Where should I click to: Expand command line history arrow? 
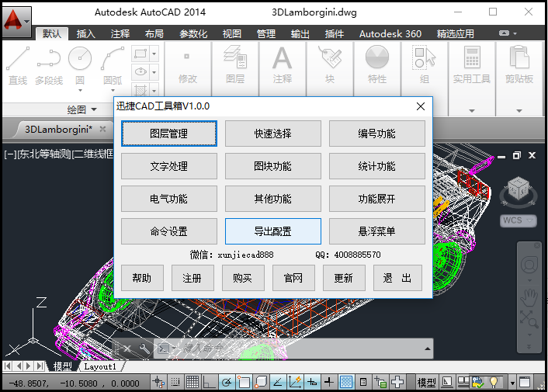(x=427, y=349)
